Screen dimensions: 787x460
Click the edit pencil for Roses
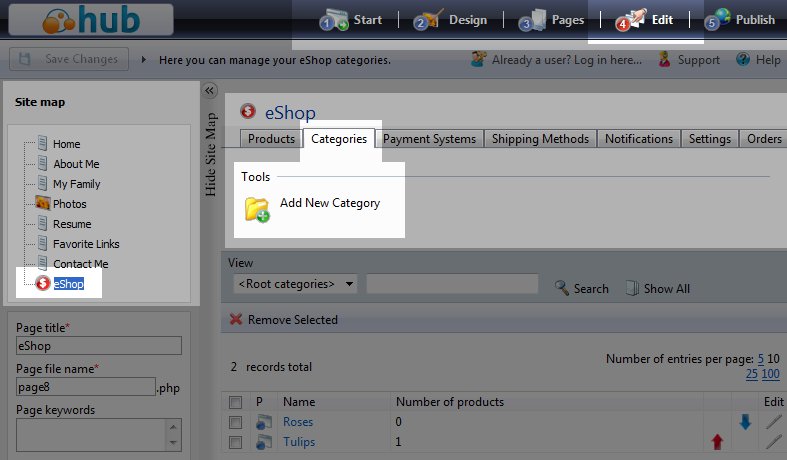(x=774, y=422)
